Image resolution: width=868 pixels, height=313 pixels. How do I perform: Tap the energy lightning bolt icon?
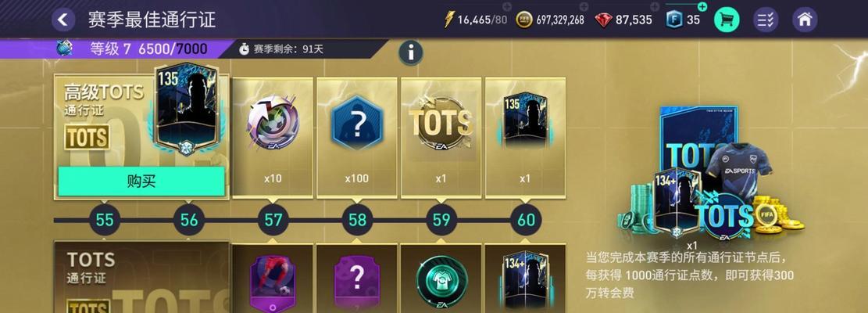[449, 20]
